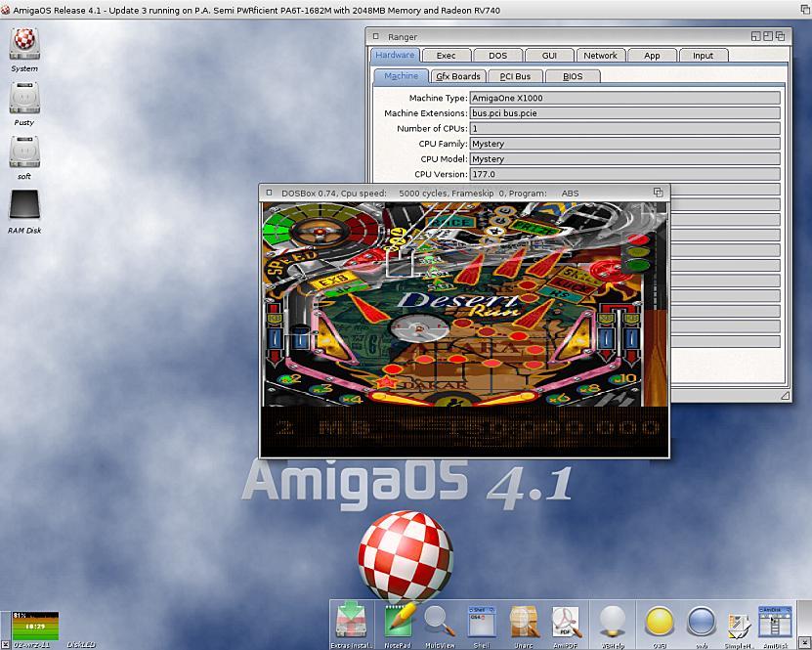The height and width of the screenshot is (650, 812).
Task: Open UnArc archive tool in dock
Action: tap(525, 621)
